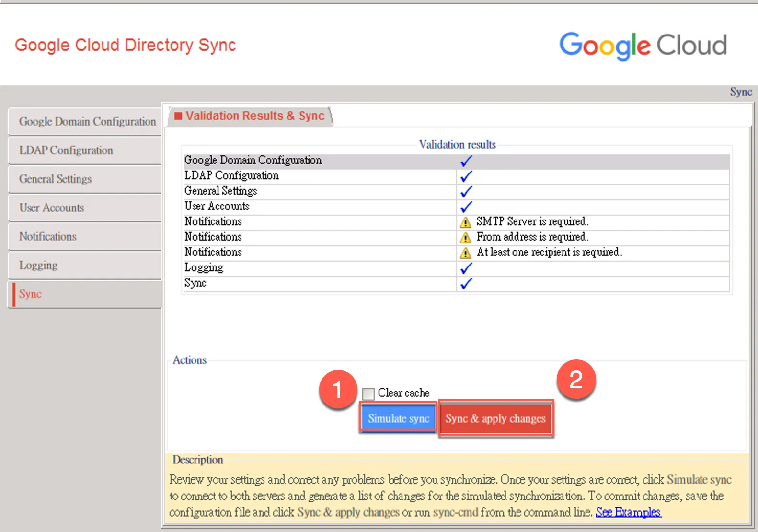The height and width of the screenshot is (532, 758).
Task: Click the 'At least one recipient is required.' message
Action: (x=549, y=253)
